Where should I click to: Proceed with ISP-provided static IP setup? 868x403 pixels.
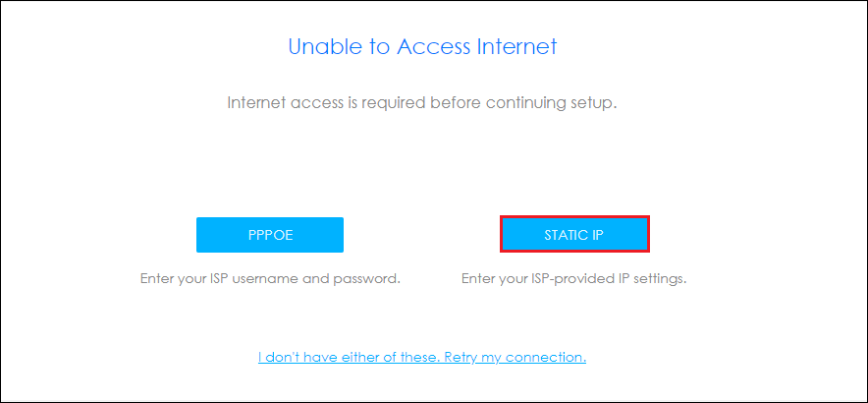[574, 235]
